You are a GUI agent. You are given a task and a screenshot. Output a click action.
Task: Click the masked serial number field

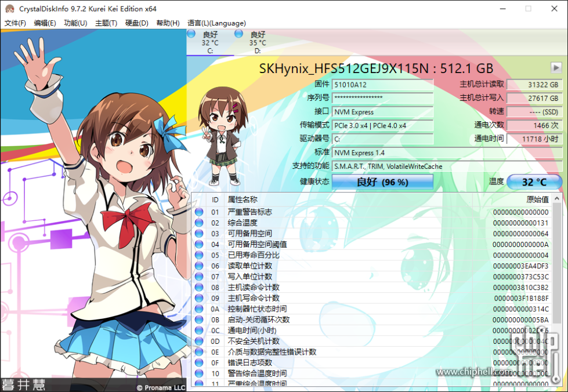[x=382, y=98]
